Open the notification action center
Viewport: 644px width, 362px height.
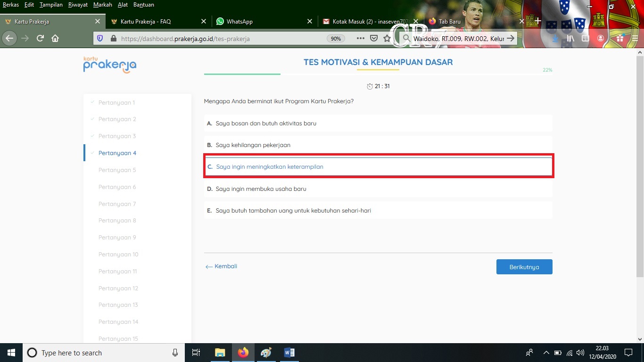click(x=628, y=353)
